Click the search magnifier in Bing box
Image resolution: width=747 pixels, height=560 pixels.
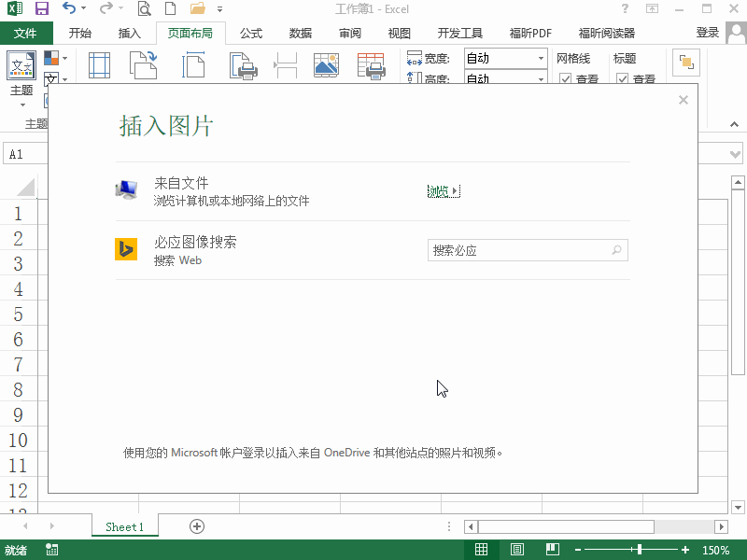[616, 250]
